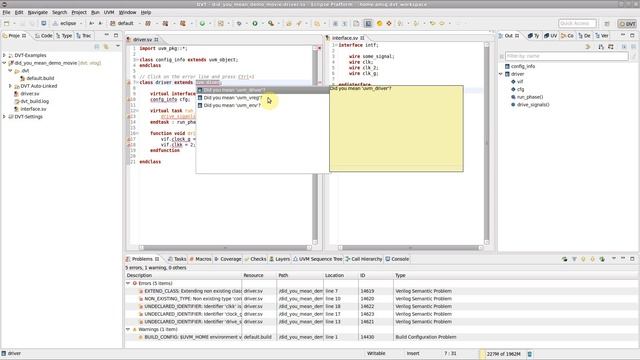
Task: Run garbage collector trash icon in status bar
Action: pyautogui.click(x=530, y=354)
